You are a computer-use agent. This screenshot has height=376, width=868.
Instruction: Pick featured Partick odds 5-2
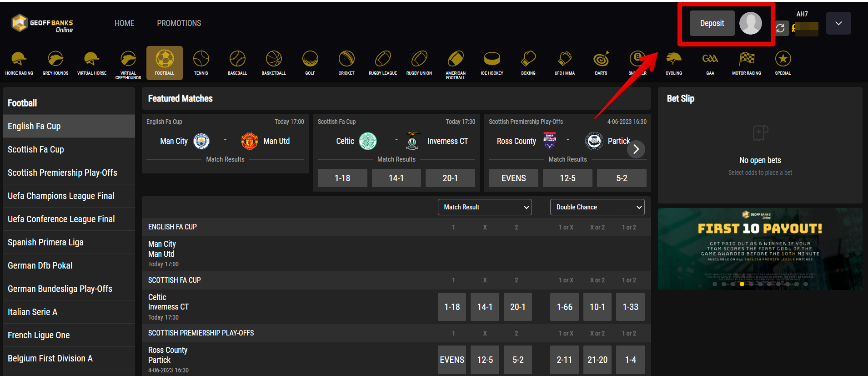(x=622, y=178)
